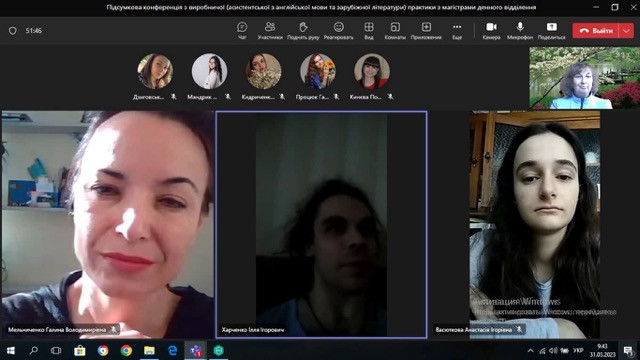640x360 pixels.
Task: Open the Windows Start menu
Action: point(11,350)
